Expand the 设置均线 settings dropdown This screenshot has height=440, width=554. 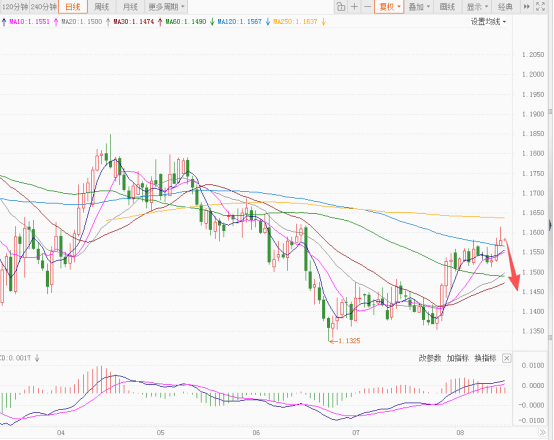(x=488, y=22)
